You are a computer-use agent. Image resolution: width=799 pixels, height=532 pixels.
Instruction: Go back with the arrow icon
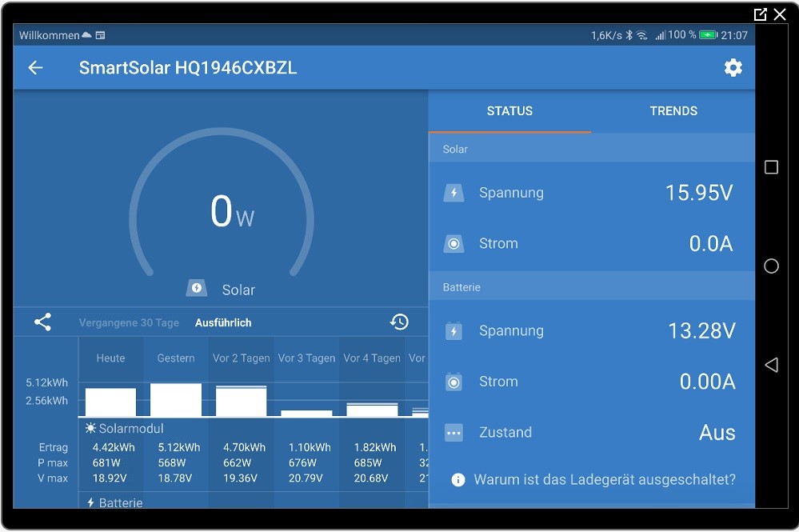pyautogui.click(x=35, y=68)
